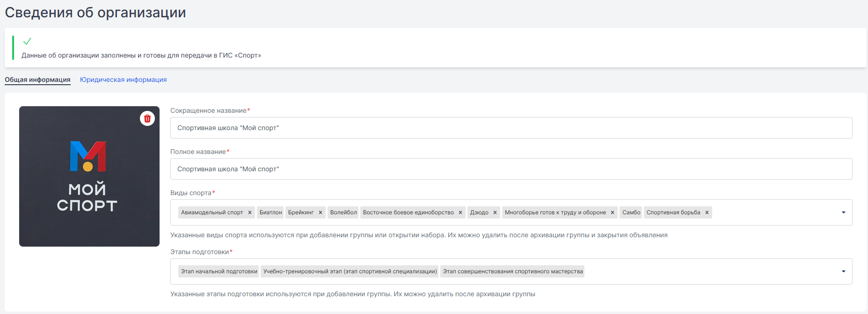Image resolution: width=868 pixels, height=314 pixels.
Task: Click the Полное название input field
Action: (511, 169)
